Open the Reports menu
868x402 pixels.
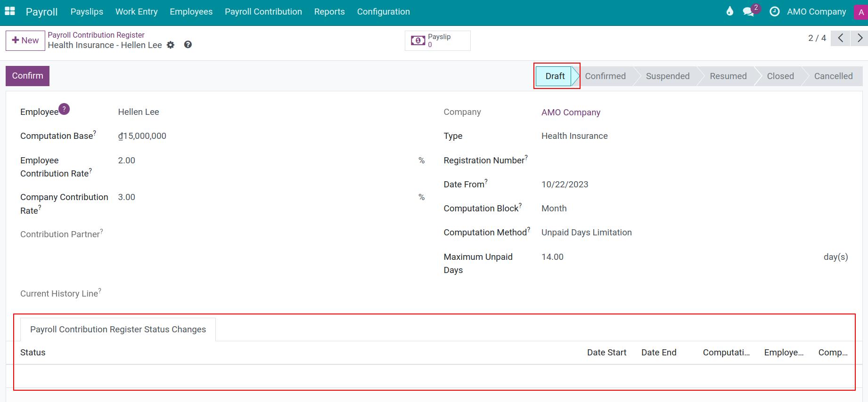[329, 12]
